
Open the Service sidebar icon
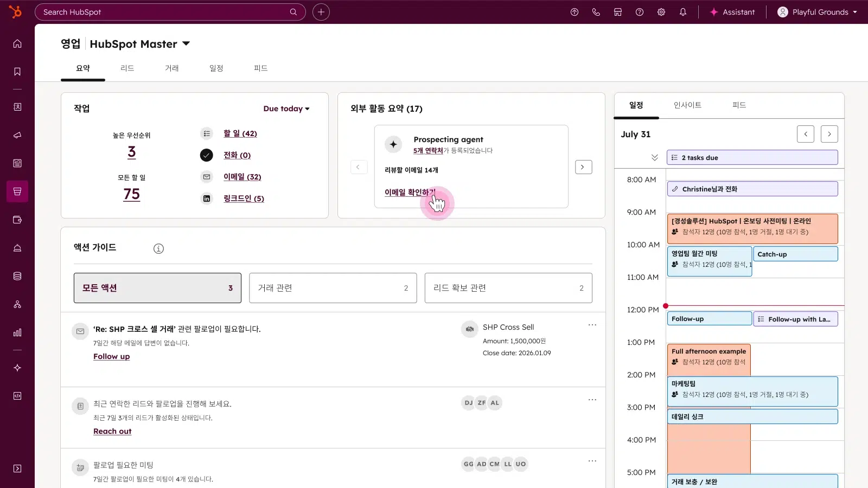pyautogui.click(x=17, y=248)
